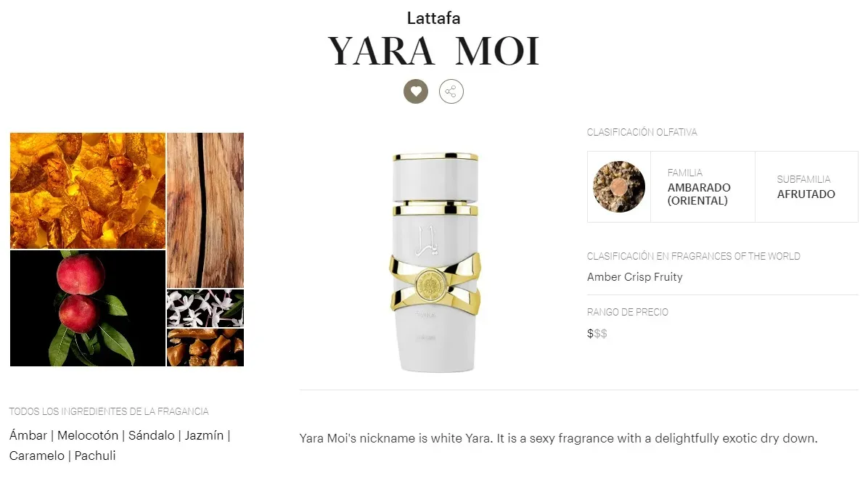The width and height of the screenshot is (868, 494).
Task: Select the AMBARADO (ORIENTAL) family
Action: (x=699, y=194)
